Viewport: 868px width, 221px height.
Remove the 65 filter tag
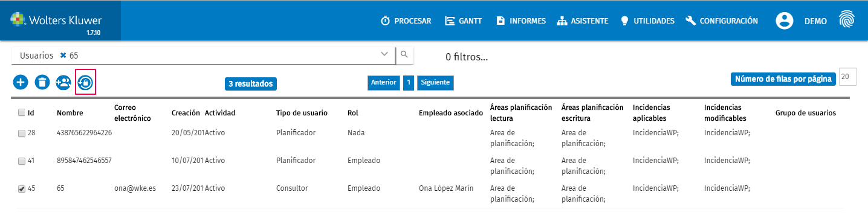[x=63, y=55]
